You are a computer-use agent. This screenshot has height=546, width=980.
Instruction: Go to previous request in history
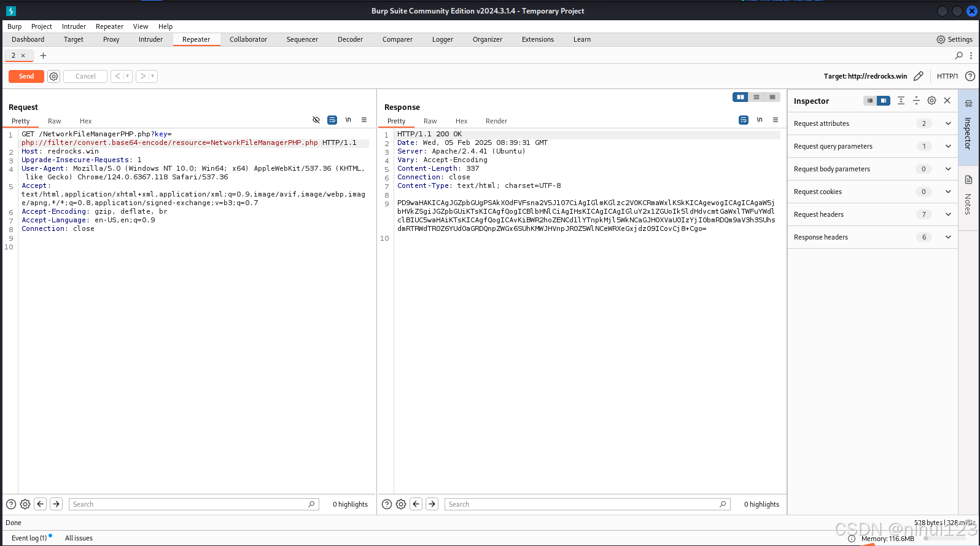click(x=118, y=76)
